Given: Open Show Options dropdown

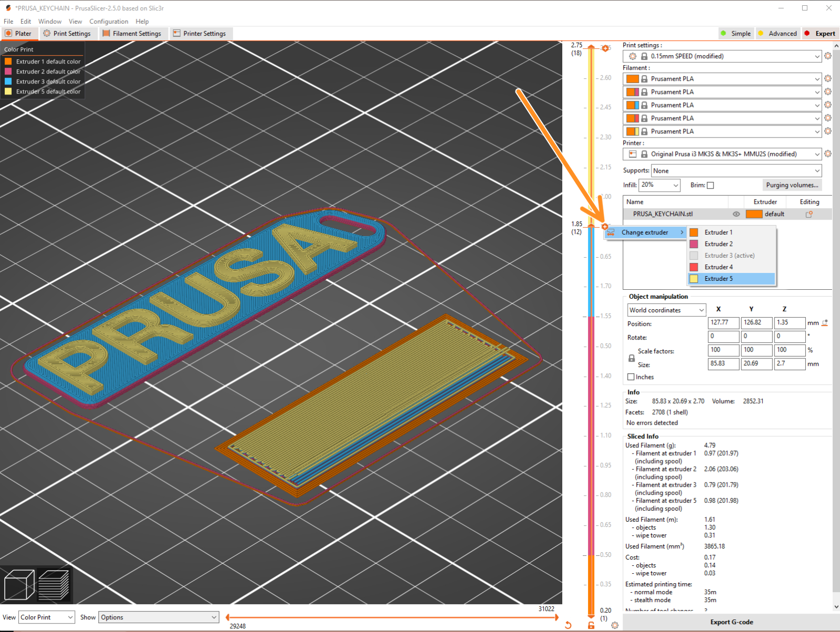Looking at the screenshot, I should tap(159, 617).
